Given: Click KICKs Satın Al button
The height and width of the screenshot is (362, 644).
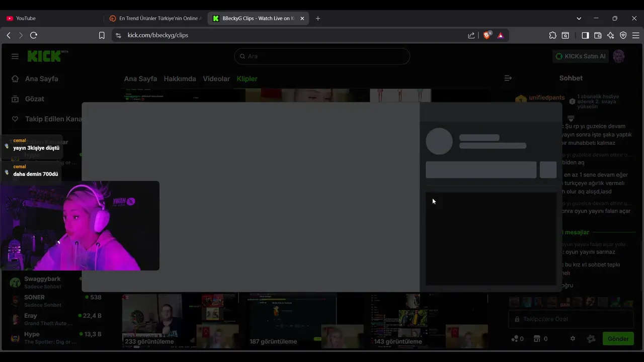Looking at the screenshot, I should pos(580,56).
